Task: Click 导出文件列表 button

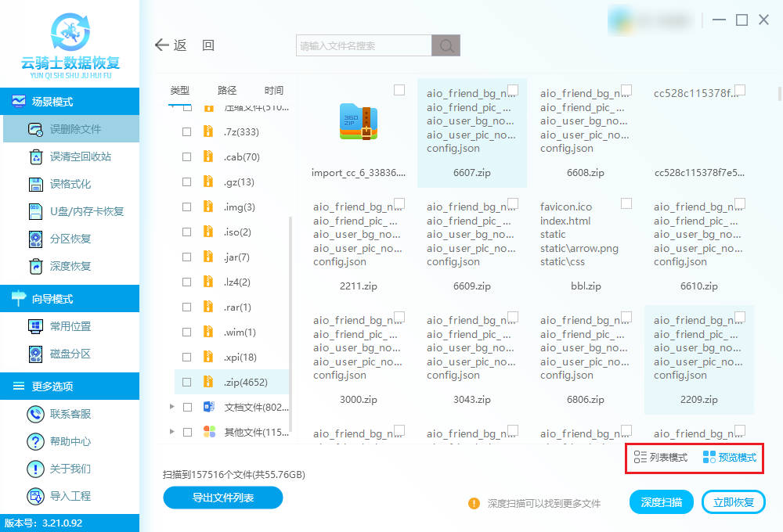Action: coord(222,498)
